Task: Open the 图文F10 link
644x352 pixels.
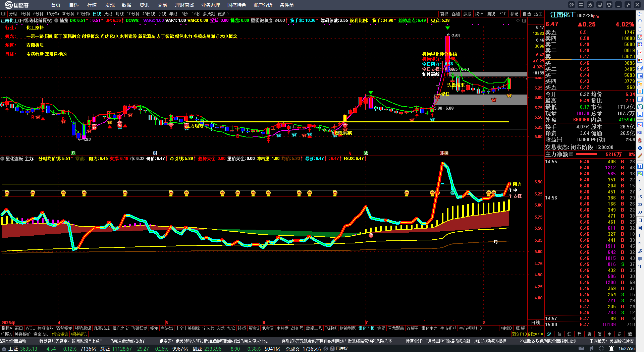Action: 519,334
